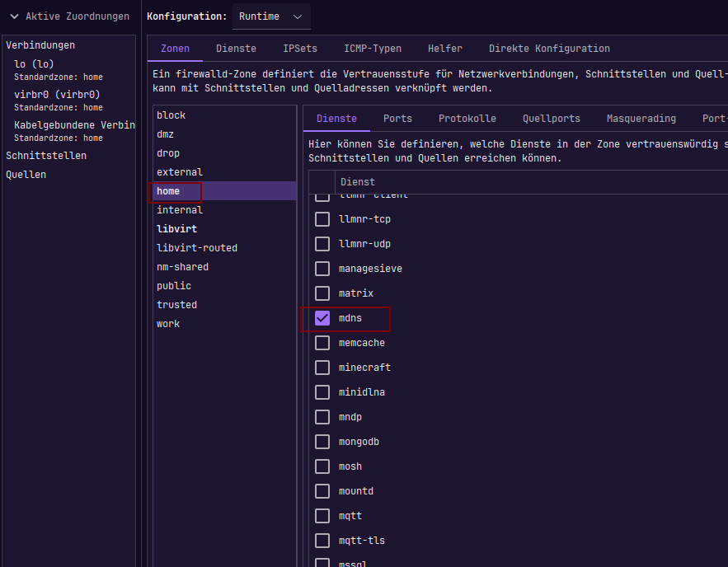The width and height of the screenshot is (728, 567).
Task: Enable the minecraft service checkbox
Action: click(x=322, y=368)
